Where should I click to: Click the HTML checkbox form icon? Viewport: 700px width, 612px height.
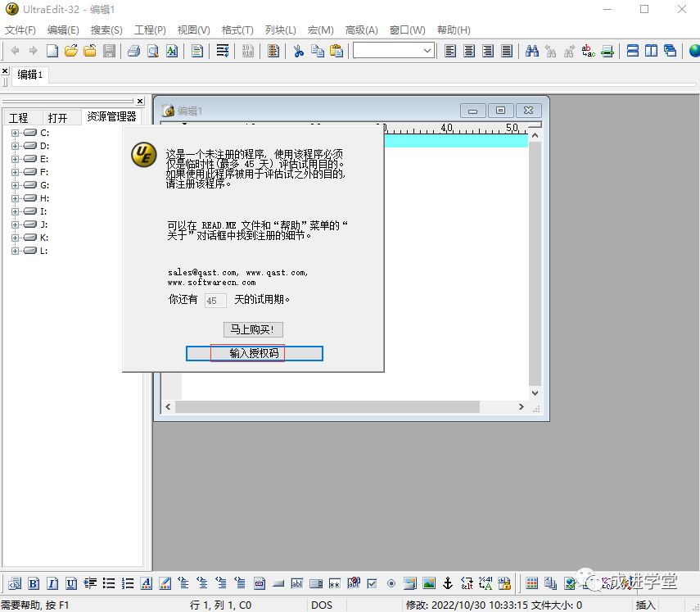pos(372,583)
